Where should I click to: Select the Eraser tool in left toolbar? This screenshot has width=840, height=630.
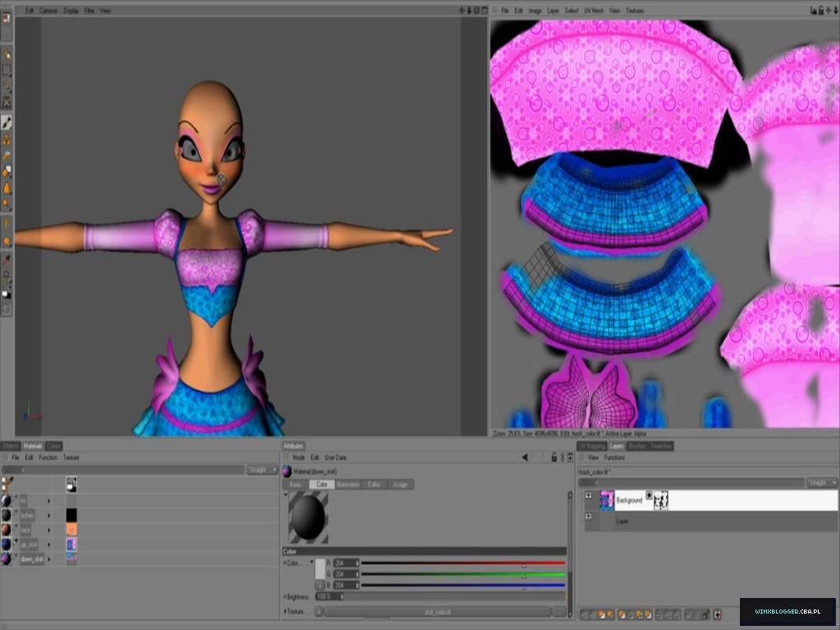pos(7,155)
